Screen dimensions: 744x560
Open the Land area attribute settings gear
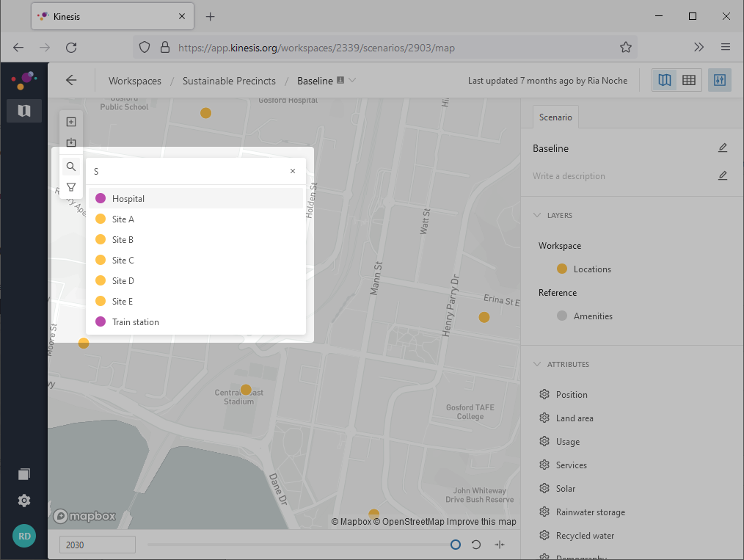point(544,418)
